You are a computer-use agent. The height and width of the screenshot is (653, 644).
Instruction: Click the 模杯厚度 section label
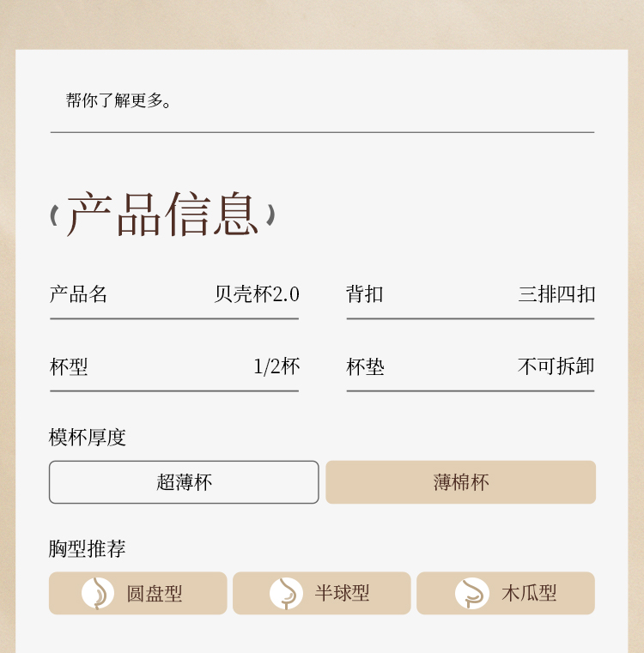88,438
